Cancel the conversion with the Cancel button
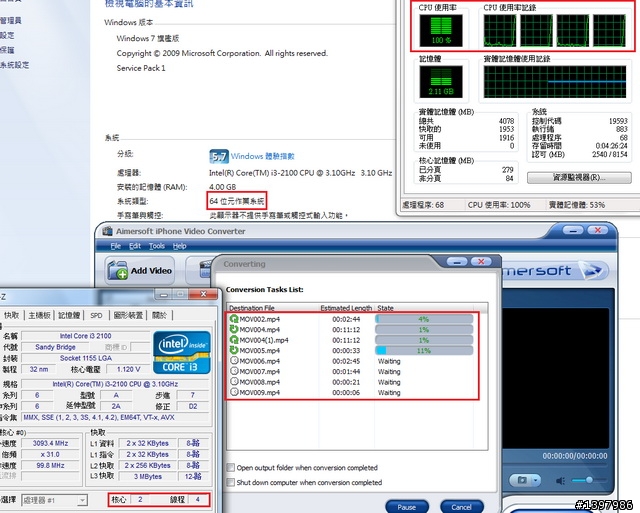 pos(462,506)
